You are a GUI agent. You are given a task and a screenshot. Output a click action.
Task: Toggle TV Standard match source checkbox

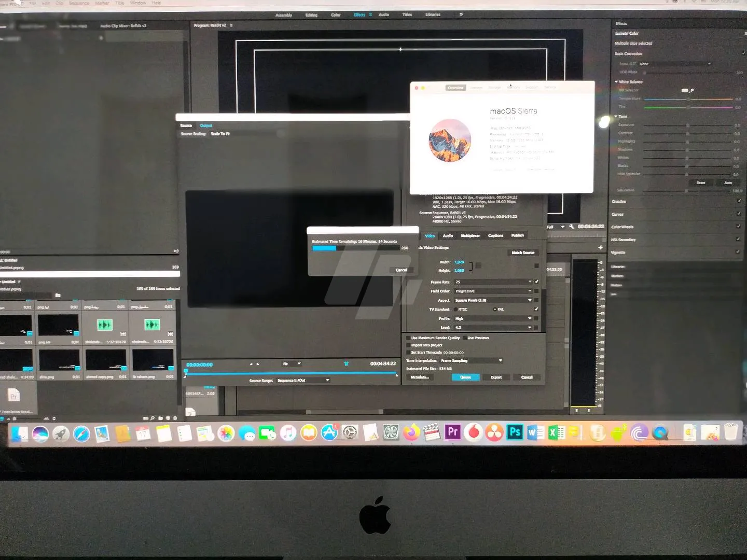coord(536,309)
